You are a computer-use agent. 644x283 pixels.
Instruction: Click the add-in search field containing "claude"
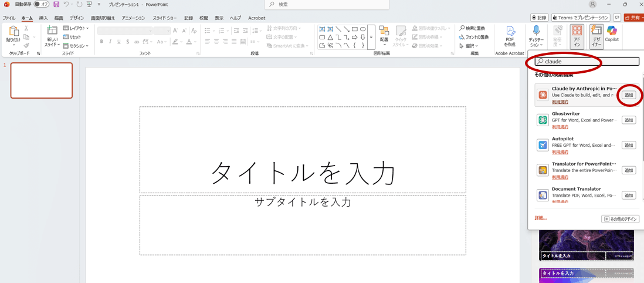(587, 61)
